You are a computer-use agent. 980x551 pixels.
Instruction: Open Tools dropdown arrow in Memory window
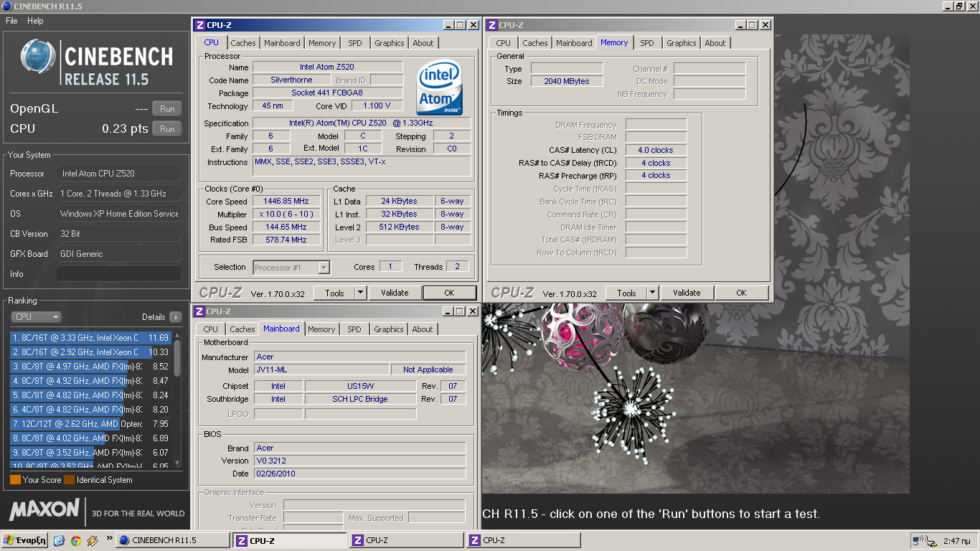[x=653, y=293]
